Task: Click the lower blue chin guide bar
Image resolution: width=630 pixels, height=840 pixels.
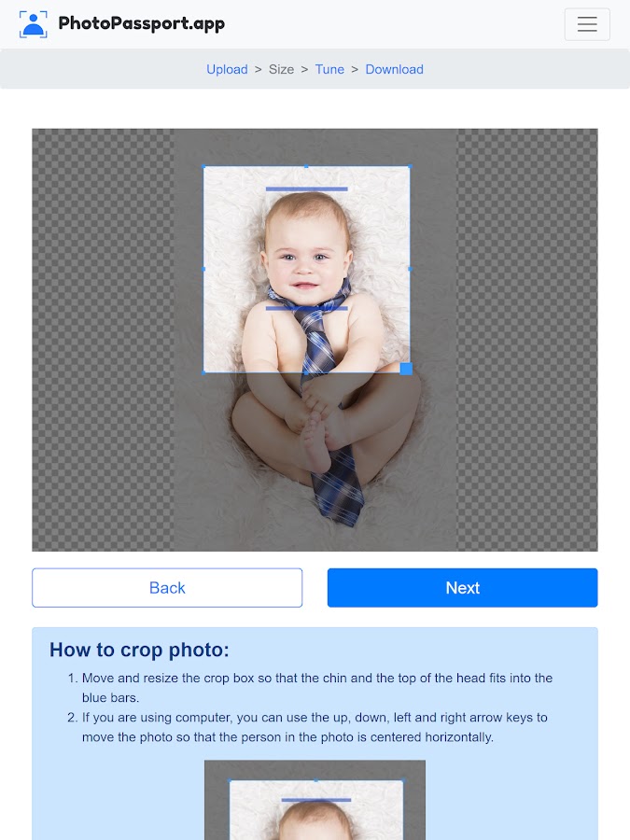Action: point(306,309)
